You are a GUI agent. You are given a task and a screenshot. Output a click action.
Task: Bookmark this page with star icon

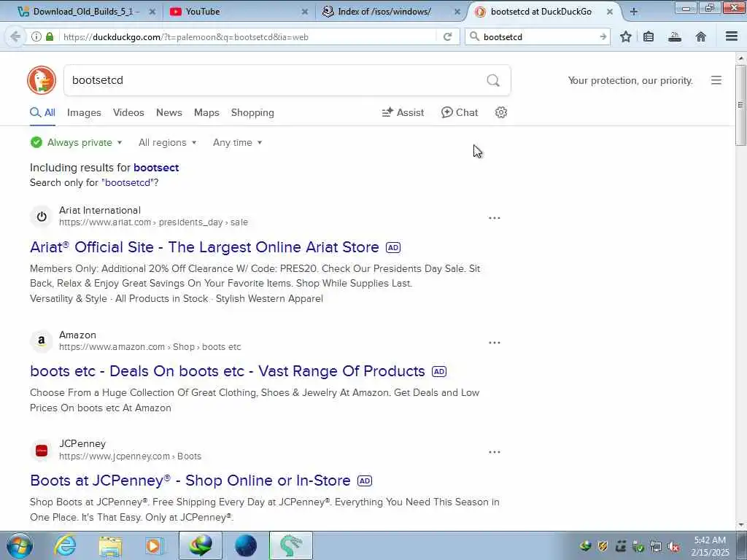pos(625,36)
